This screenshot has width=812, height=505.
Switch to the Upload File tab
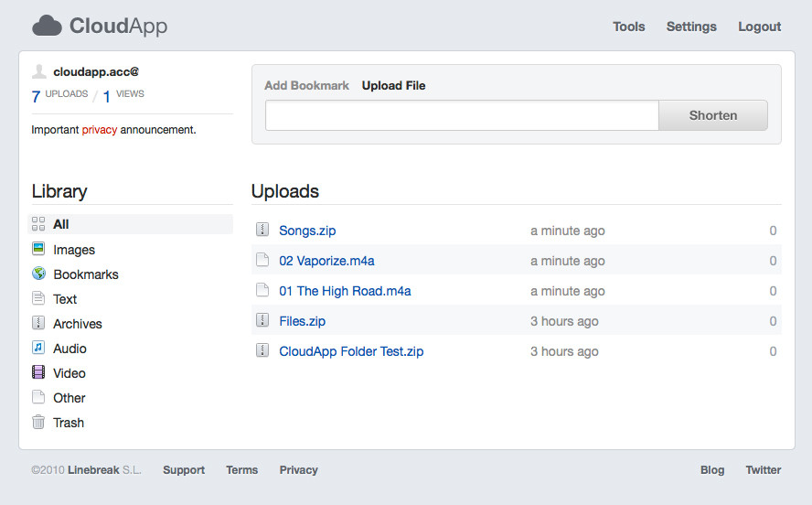[393, 85]
